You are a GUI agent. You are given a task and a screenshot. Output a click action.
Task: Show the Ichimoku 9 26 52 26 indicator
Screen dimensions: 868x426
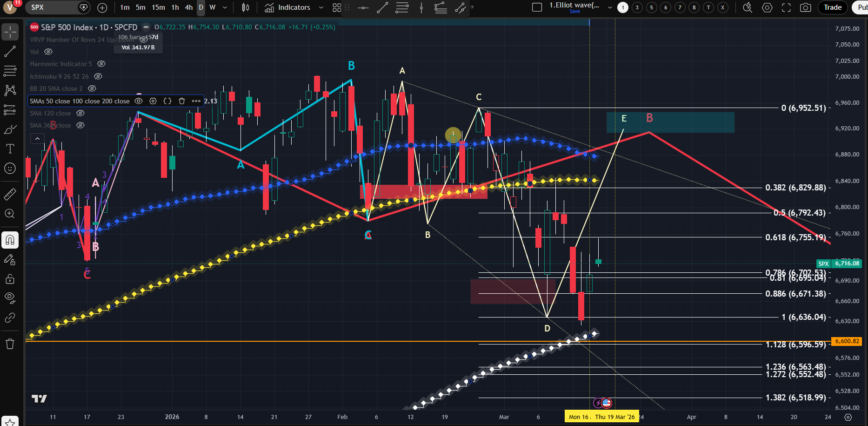98,76
